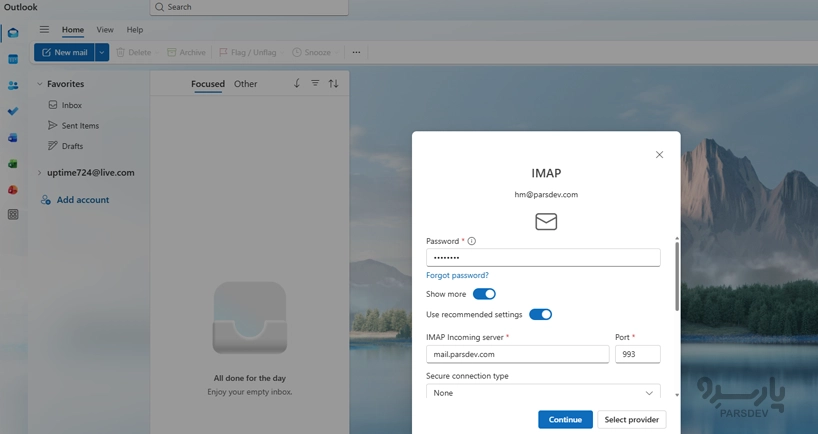Open the More apps grid icon
818x434 pixels.
coord(13,215)
